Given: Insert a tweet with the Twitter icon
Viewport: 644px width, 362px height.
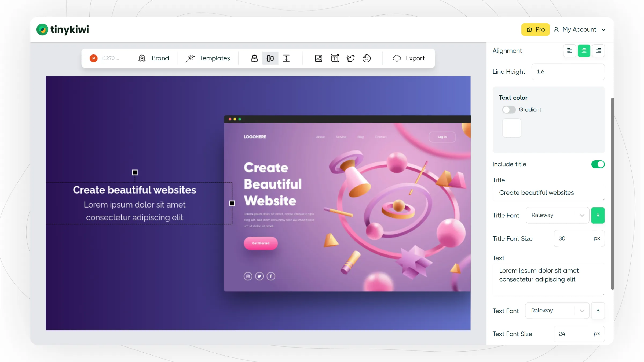Looking at the screenshot, I should click(x=350, y=58).
